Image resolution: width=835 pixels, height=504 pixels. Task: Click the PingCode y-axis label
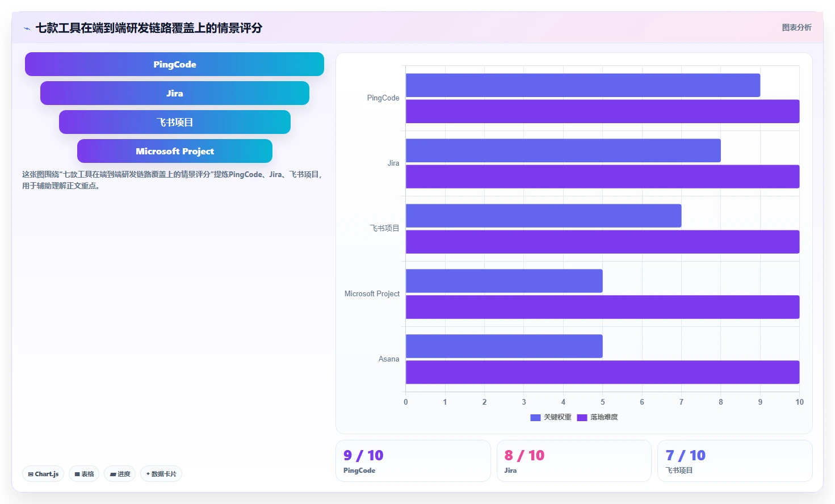pos(383,98)
